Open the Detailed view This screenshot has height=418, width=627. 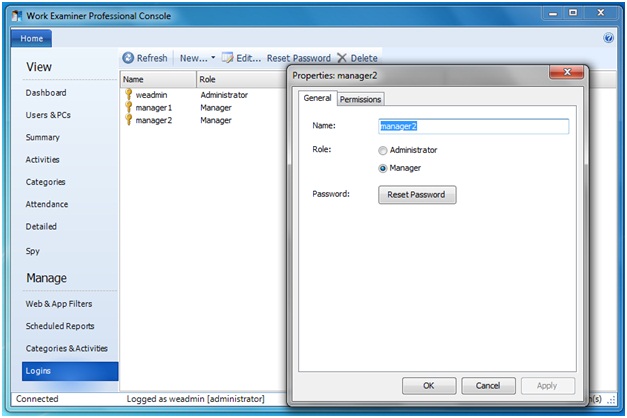(x=41, y=227)
